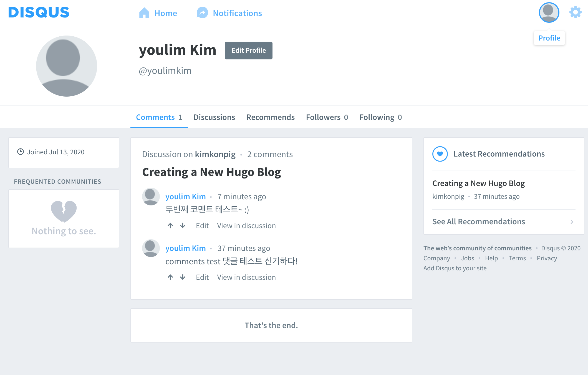Image resolution: width=588 pixels, height=375 pixels.
Task: Click youlim Kim name on 7 minutes comment
Action: click(186, 197)
